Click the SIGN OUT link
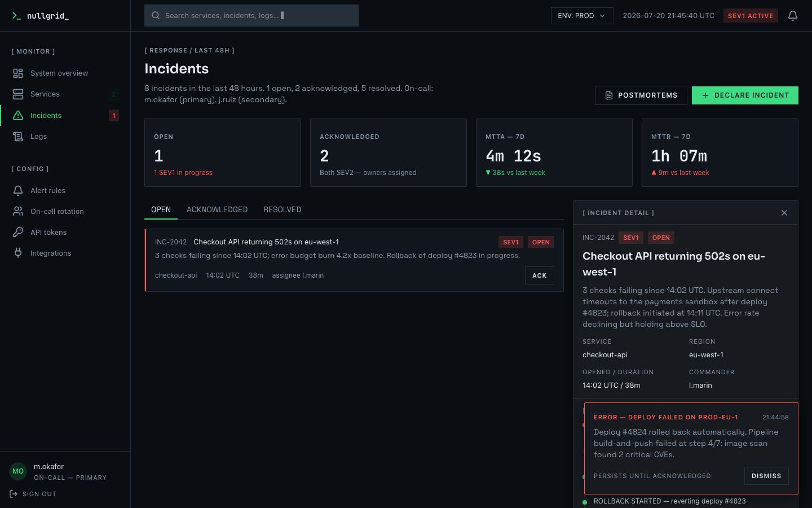 pyautogui.click(x=33, y=494)
